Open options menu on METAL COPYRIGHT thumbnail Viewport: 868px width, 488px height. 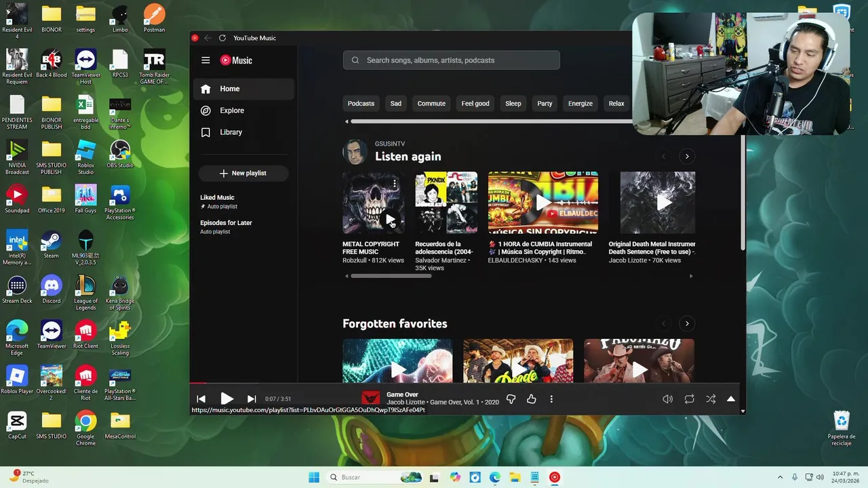coord(395,184)
